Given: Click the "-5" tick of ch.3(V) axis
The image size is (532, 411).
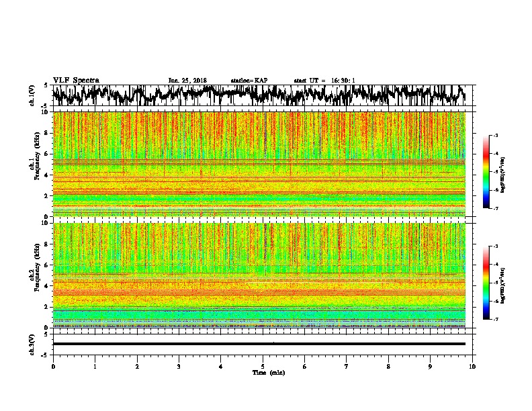Looking at the screenshot, I should click(x=45, y=355).
